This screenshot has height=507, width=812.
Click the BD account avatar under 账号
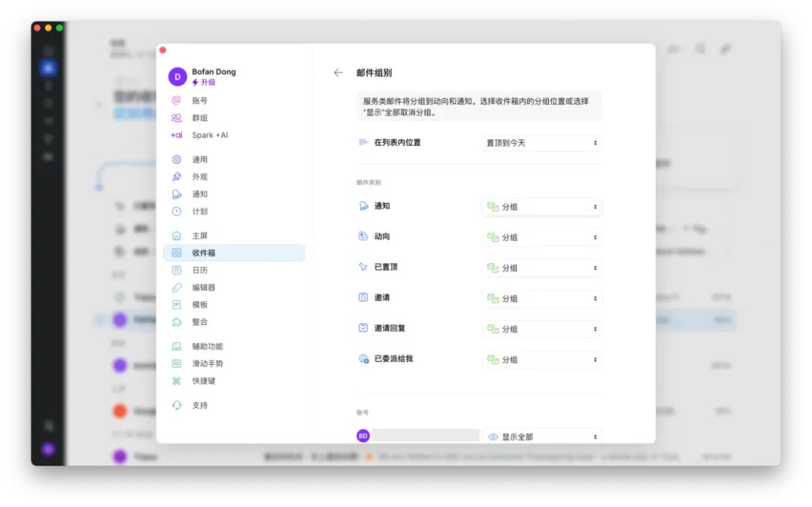point(363,436)
